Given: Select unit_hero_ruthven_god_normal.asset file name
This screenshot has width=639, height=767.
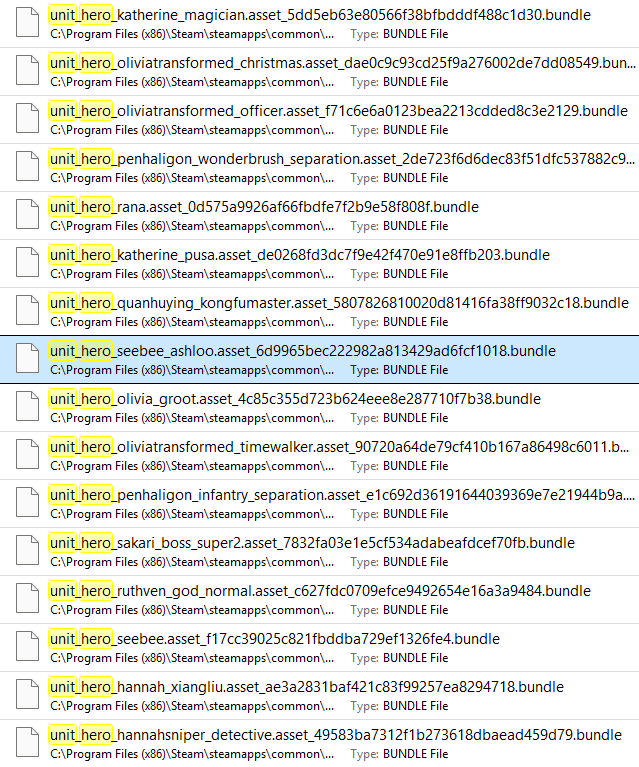Looking at the screenshot, I should pyautogui.click(x=320, y=590).
